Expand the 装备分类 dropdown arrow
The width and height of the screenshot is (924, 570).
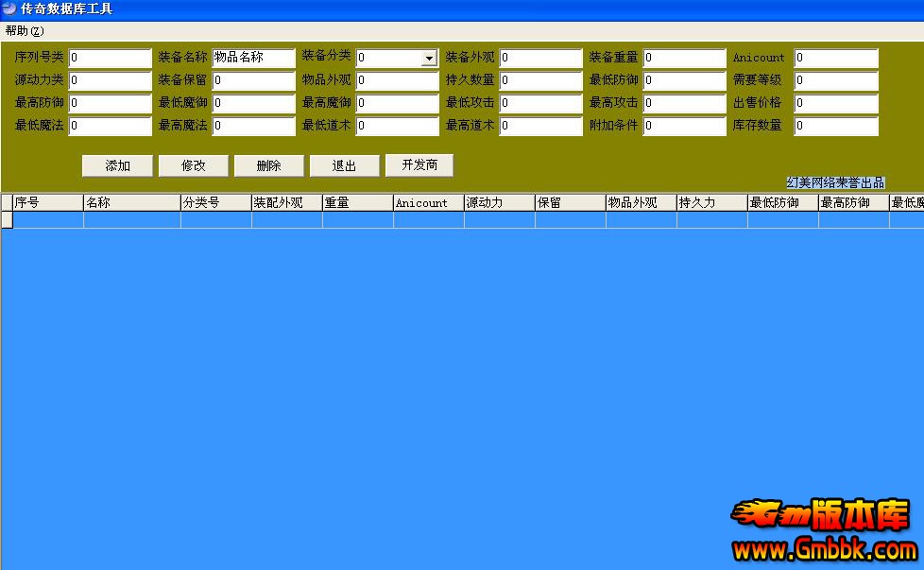[429, 59]
